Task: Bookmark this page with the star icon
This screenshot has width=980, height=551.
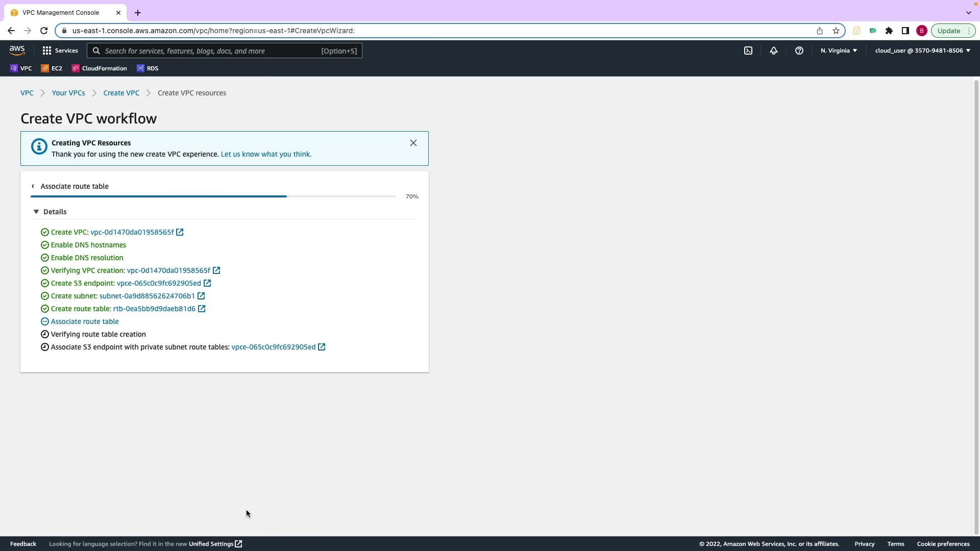Action: (x=836, y=31)
